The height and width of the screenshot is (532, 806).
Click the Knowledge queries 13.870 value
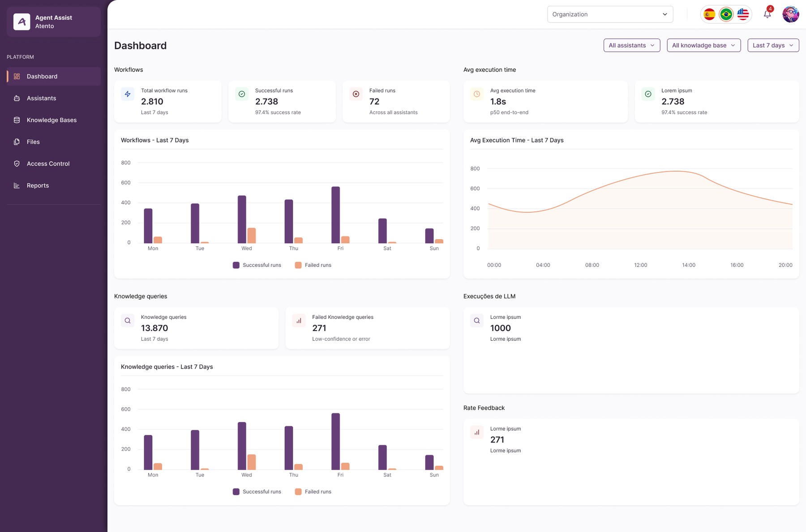154,328
